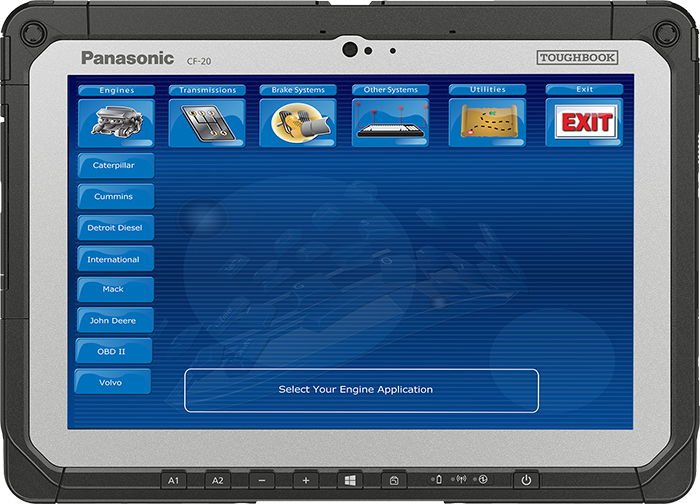The image size is (700, 504).
Task: Tap the A2 hardware button
Action: click(217, 480)
